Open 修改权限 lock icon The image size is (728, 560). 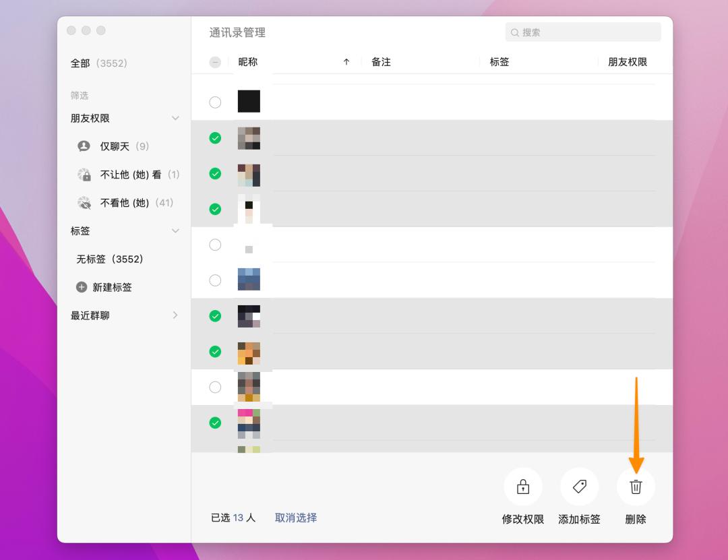tap(523, 486)
